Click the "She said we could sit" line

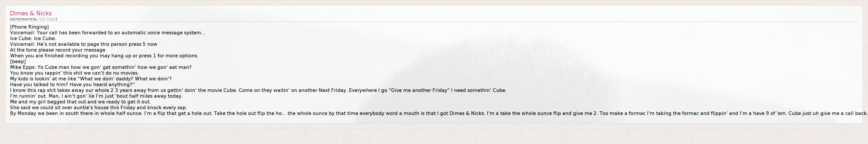(98, 108)
